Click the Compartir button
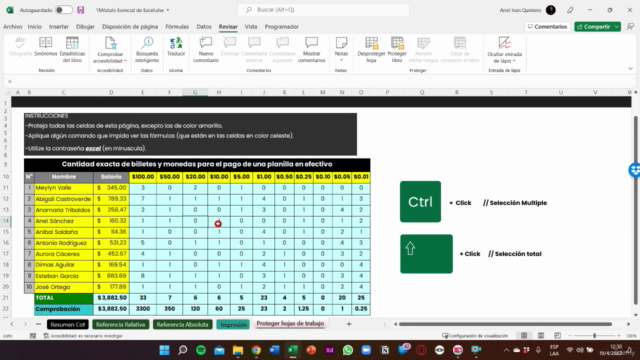 pos(593,27)
